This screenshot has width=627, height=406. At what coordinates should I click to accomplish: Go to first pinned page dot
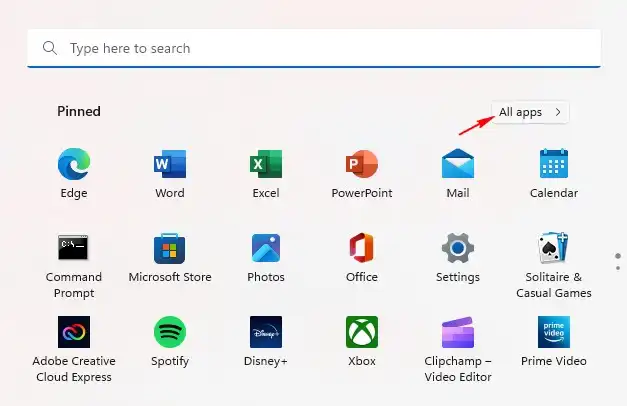(x=618, y=256)
